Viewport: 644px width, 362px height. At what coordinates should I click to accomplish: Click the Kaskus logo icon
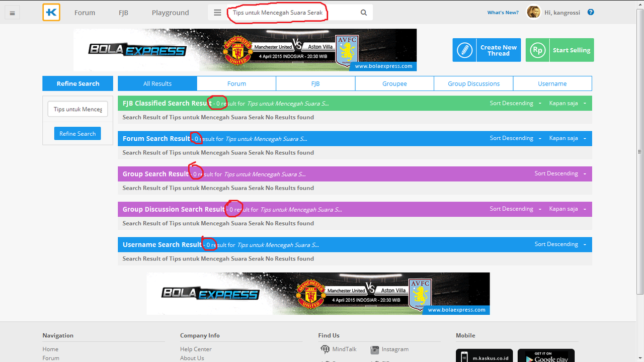pyautogui.click(x=51, y=13)
